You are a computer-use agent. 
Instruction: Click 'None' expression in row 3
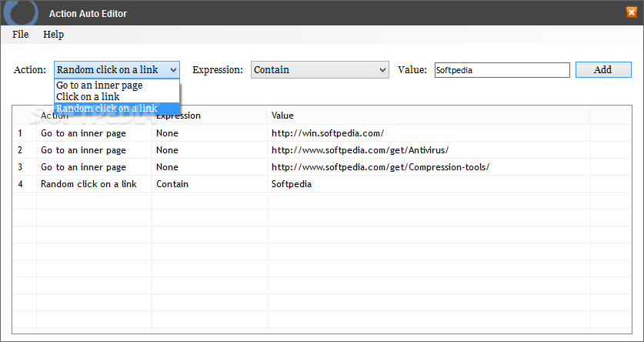[167, 167]
